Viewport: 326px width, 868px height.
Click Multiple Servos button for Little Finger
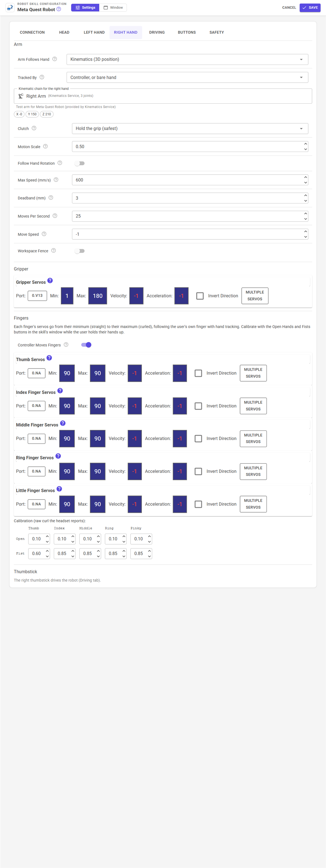(253, 504)
